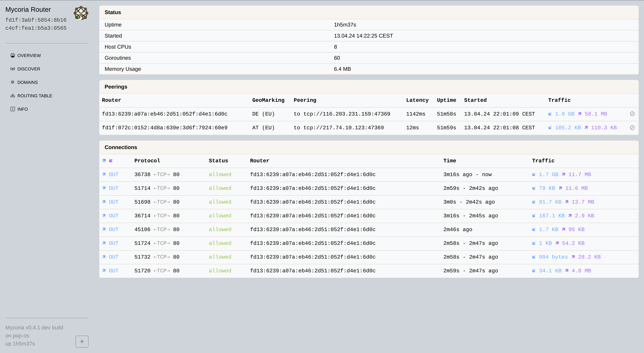
Task: Click the Connections section heading
Action: [x=121, y=147]
